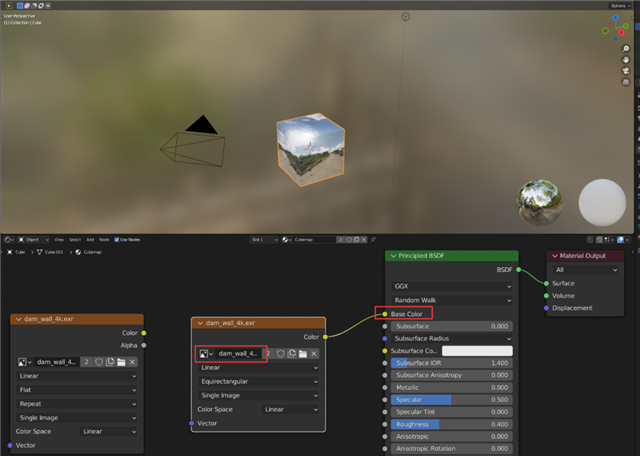Toggle the Use Nodes checkbox

point(116,240)
